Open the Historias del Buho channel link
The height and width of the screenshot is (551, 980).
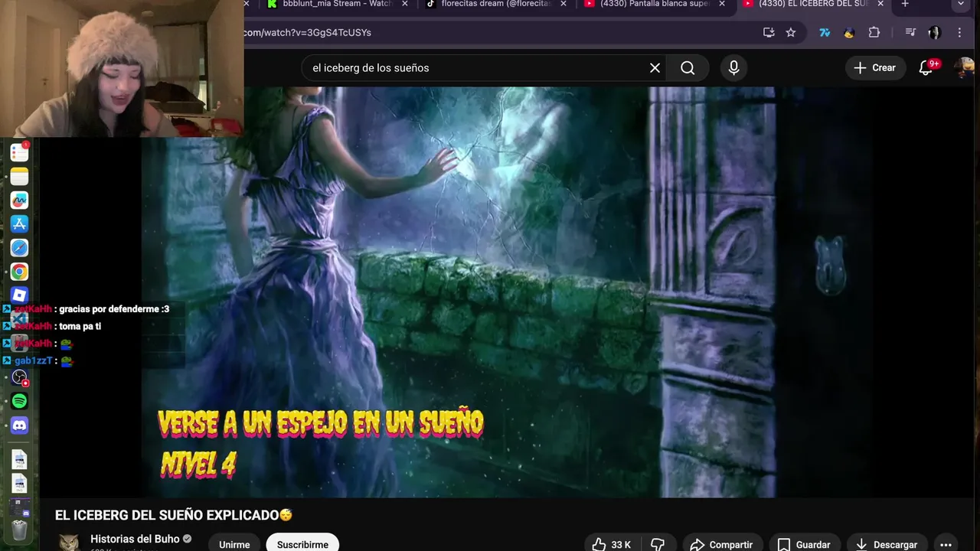tap(135, 539)
